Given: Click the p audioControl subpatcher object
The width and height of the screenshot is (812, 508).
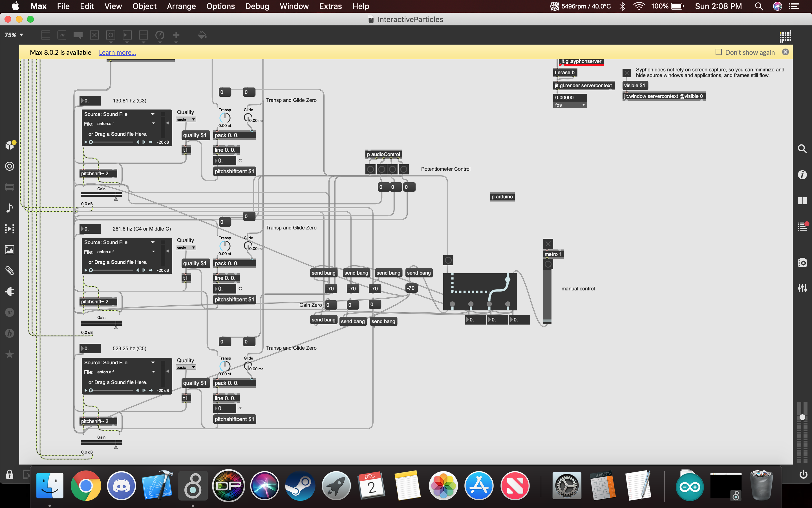Looking at the screenshot, I should [383, 154].
